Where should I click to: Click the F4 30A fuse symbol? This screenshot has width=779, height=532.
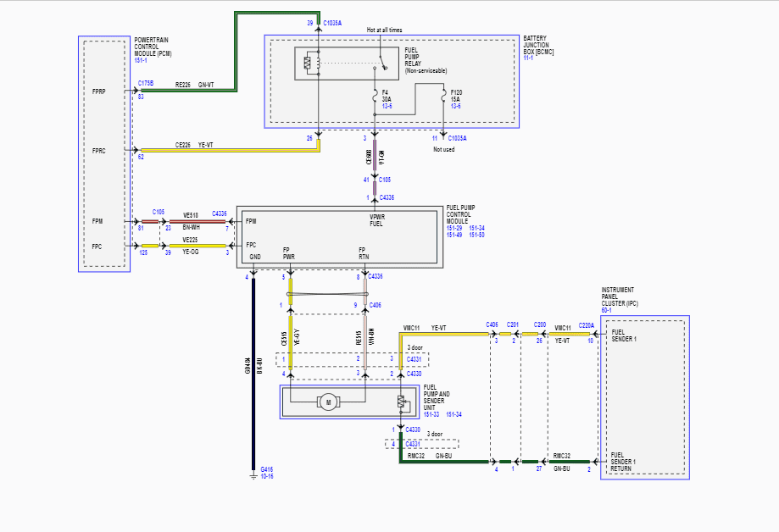tap(376, 97)
